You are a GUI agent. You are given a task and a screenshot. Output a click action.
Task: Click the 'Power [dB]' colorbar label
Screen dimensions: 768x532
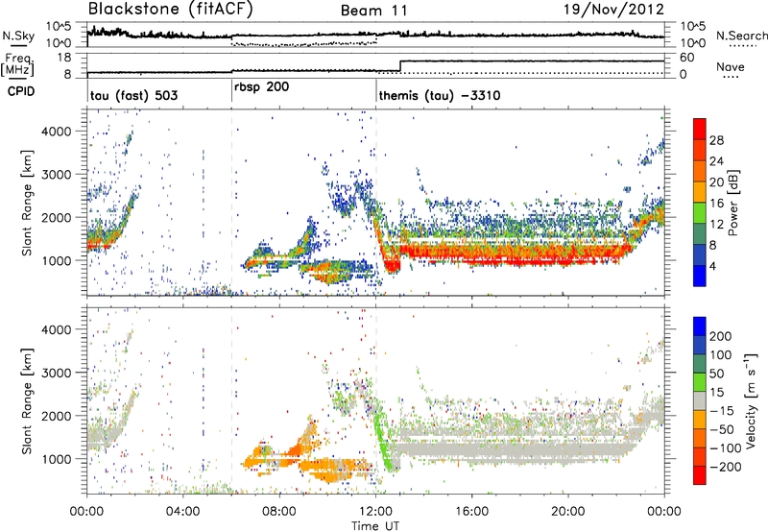733,203
